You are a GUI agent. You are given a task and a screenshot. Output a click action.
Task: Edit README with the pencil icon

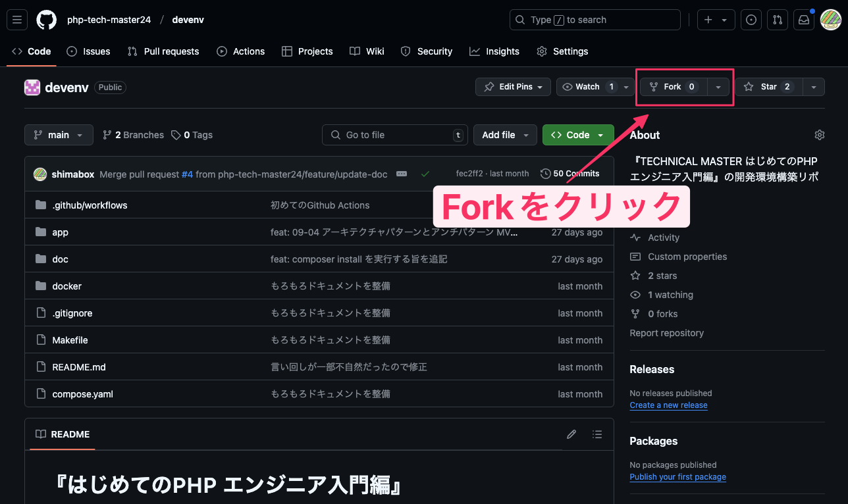click(x=571, y=434)
